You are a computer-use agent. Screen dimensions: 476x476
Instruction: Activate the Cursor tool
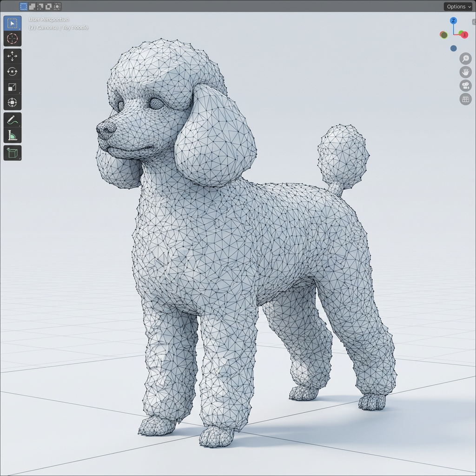coord(13,39)
